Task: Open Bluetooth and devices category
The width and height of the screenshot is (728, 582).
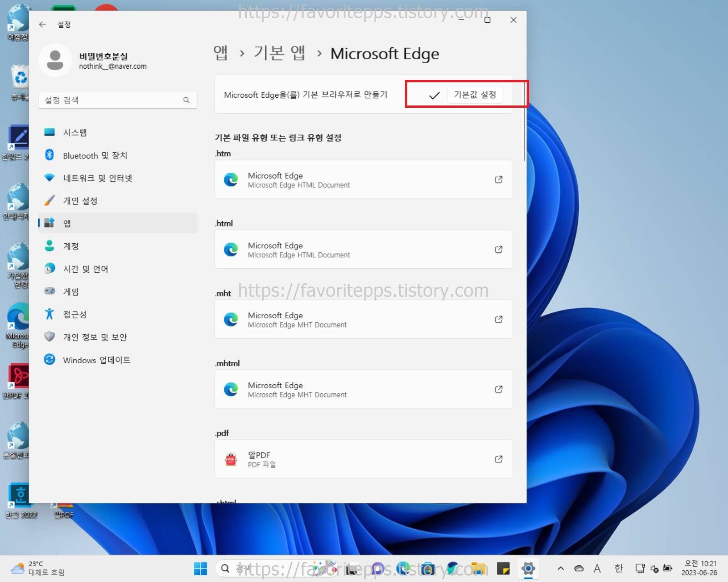Action: 117,155
